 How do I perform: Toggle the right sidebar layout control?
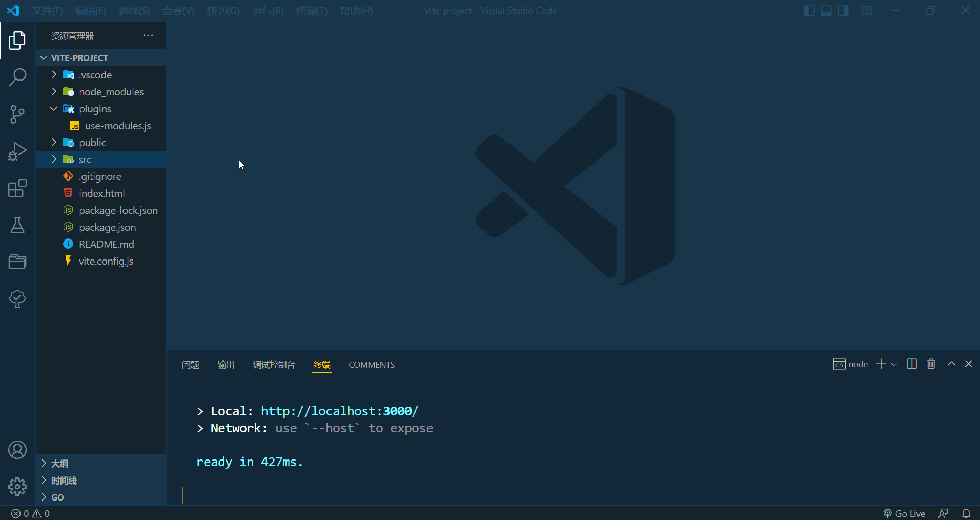(843, 10)
